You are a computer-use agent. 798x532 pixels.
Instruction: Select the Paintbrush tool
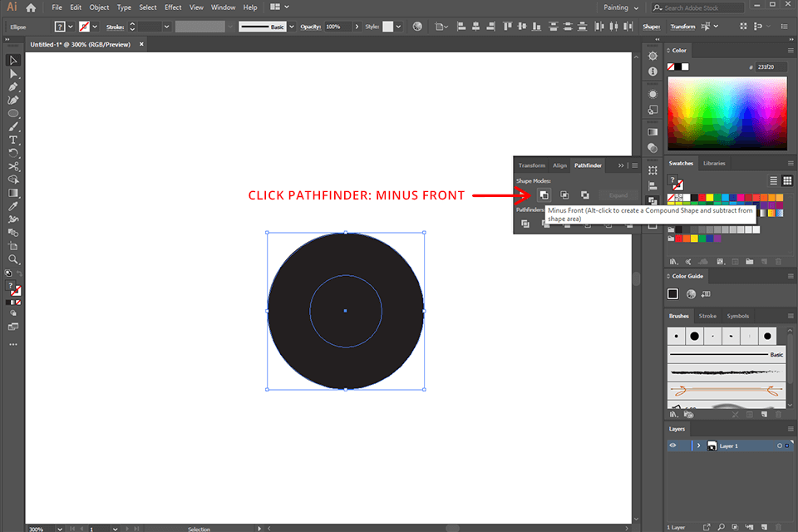tap(12, 126)
